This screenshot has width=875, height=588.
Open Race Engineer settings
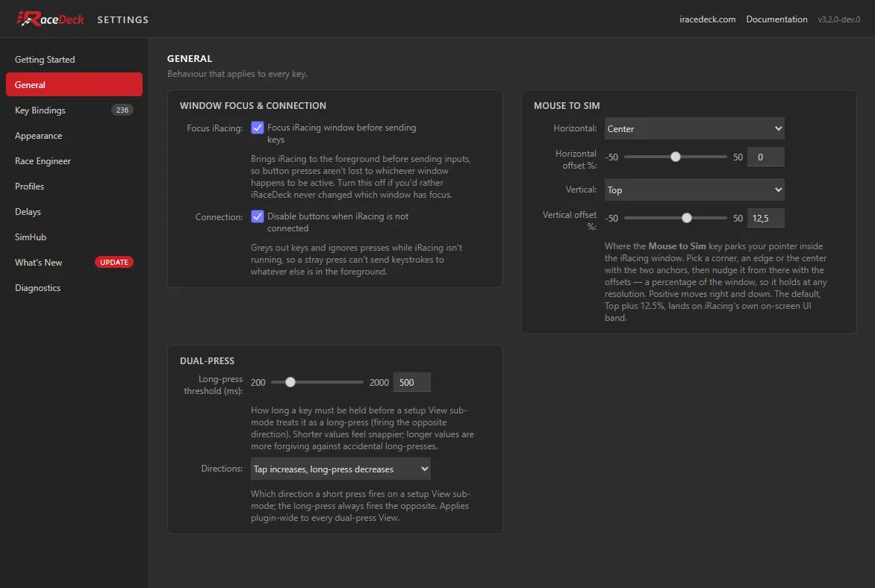[x=74, y=160]
